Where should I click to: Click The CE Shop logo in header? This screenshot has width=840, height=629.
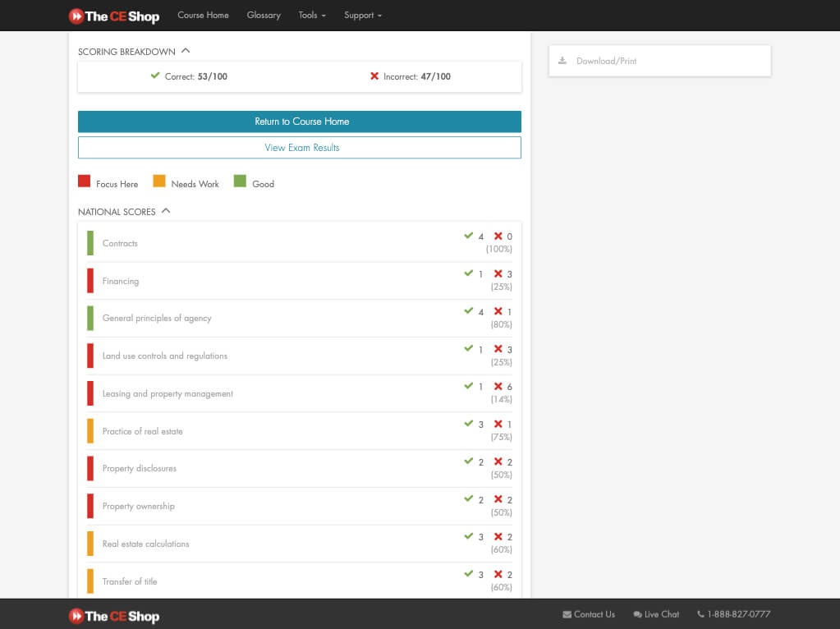pos(114,16)
